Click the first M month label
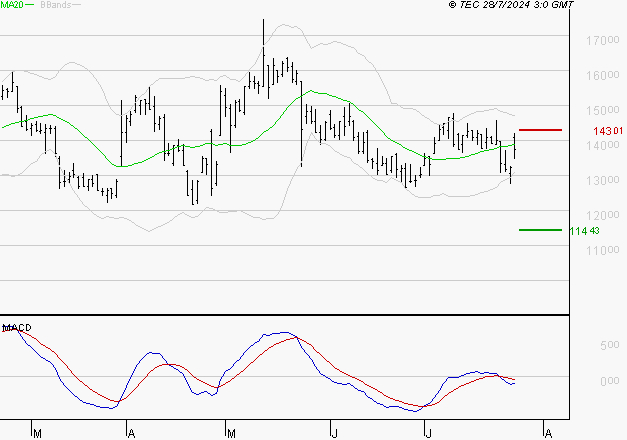 37,434
